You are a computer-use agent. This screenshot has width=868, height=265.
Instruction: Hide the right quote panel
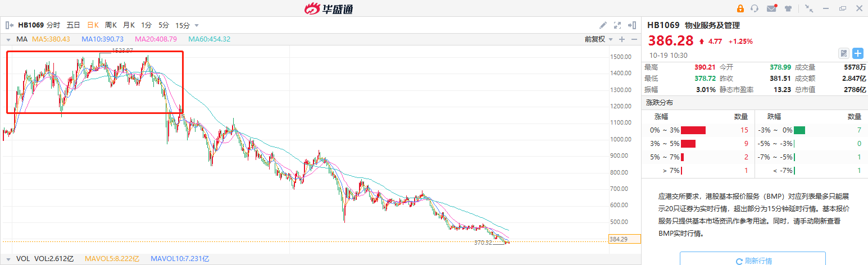tap(633, 25)
